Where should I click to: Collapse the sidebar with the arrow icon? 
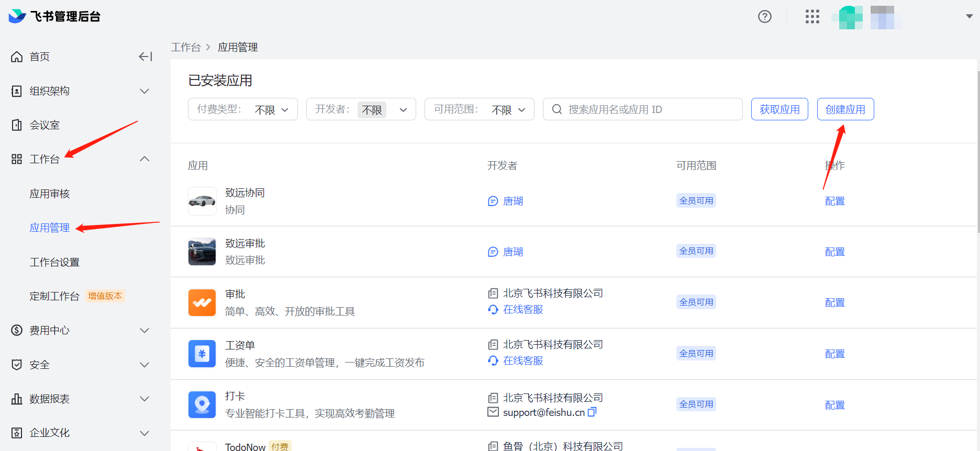pos(146,57)
